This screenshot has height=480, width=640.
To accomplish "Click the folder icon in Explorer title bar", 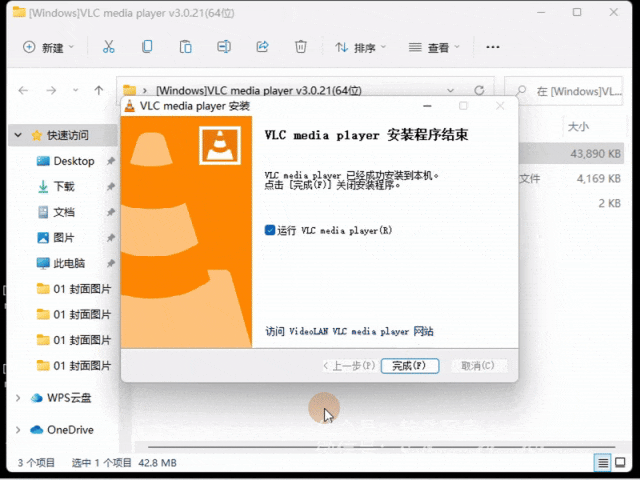I will [x=19, y=12].
